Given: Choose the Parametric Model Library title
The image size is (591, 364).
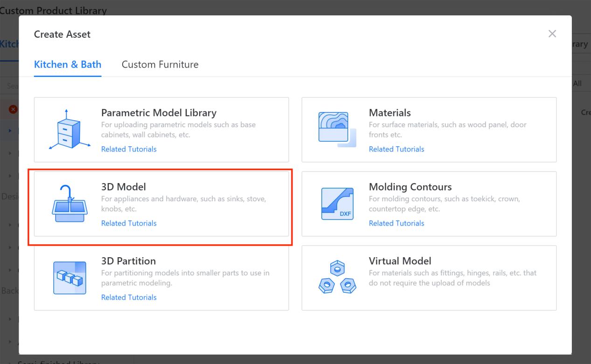Looking at the screenshot, I should coord(159,113).
